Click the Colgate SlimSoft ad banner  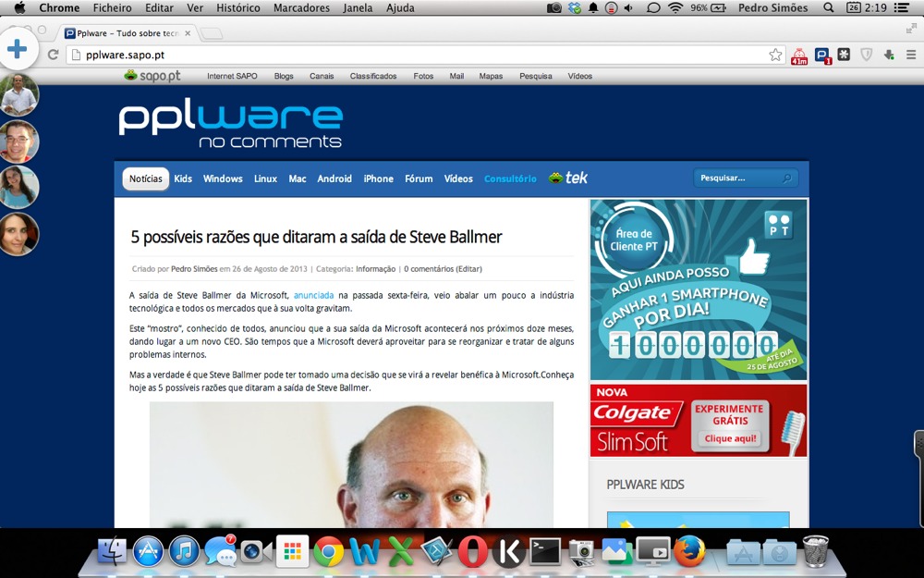tap(699, 421)
